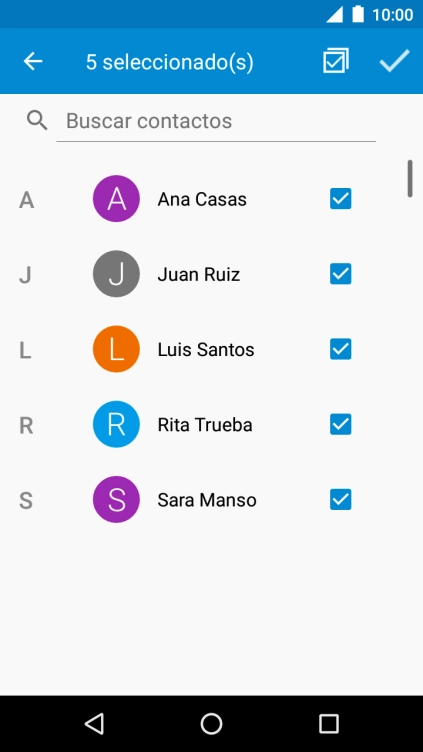
Task: Tap the back arrow in the header
Action: 33,61
